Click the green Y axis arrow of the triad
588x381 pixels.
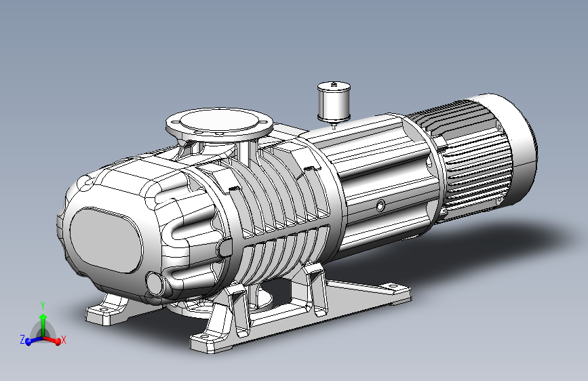click(43, 324)
